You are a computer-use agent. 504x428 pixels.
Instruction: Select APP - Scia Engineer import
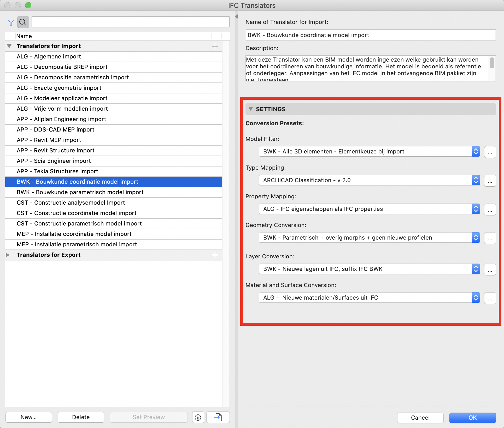[x=114, y=161]
